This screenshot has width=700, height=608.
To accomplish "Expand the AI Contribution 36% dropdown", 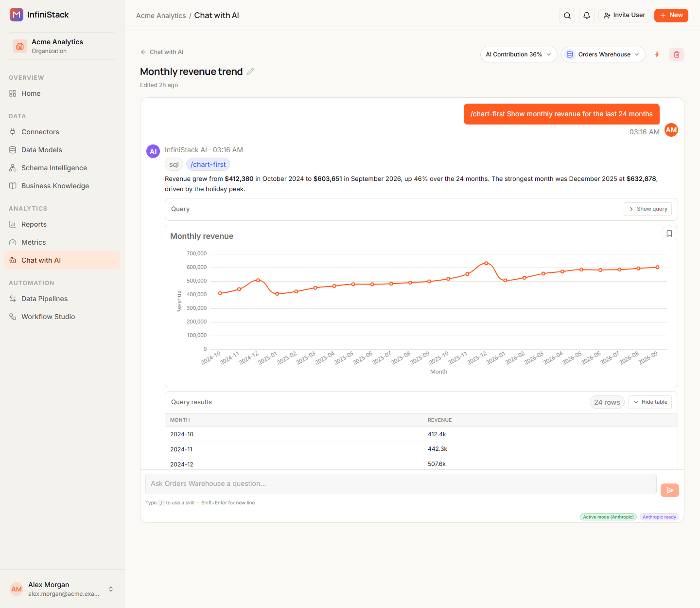I will click(519, 54).
